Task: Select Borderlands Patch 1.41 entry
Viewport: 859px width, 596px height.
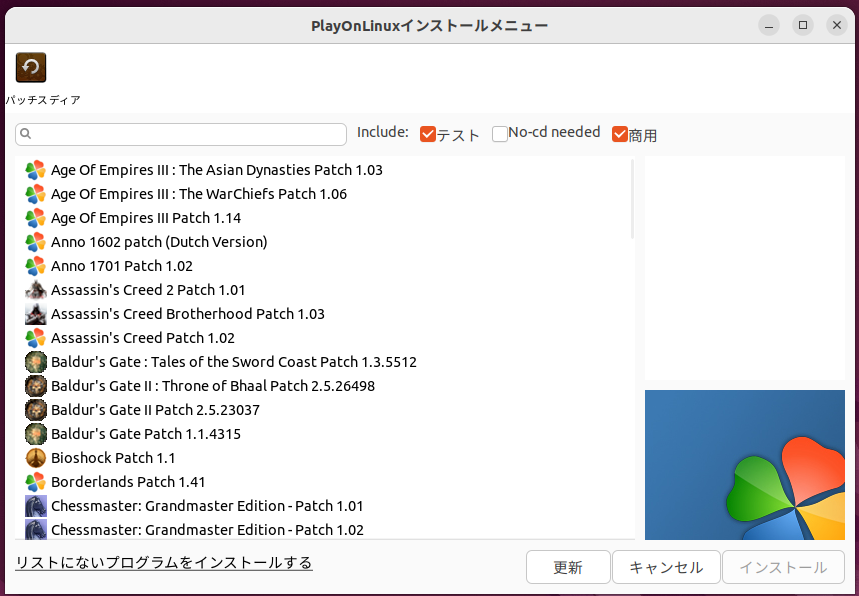Action: (x=128, y=482)
